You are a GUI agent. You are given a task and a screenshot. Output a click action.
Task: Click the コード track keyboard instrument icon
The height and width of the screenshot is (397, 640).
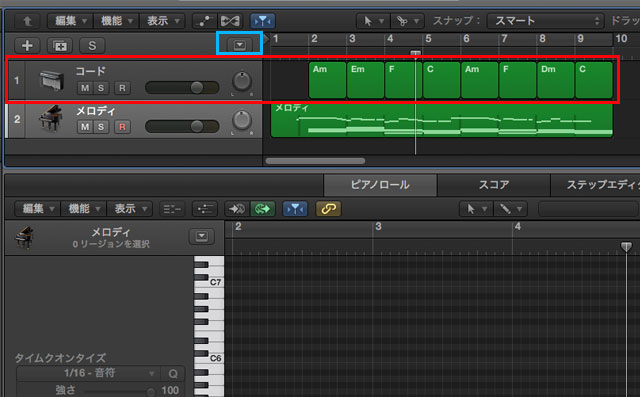click(52, 80)
